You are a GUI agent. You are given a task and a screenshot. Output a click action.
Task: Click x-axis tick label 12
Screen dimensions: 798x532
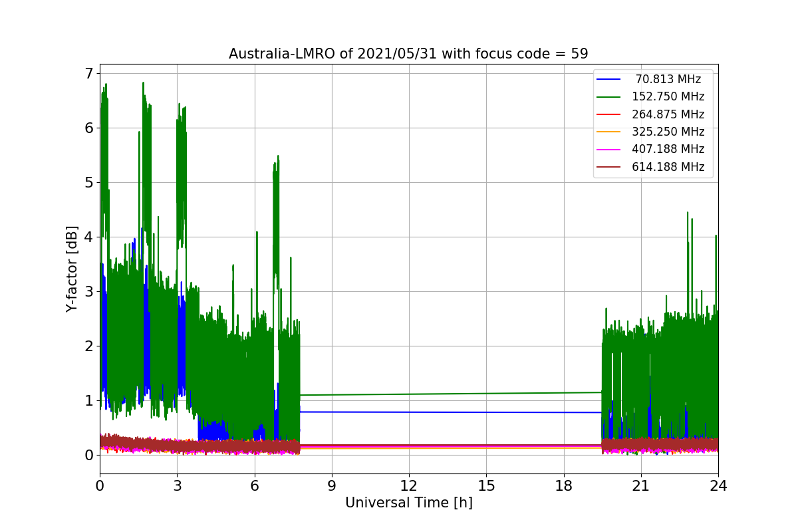click(409, 486)
